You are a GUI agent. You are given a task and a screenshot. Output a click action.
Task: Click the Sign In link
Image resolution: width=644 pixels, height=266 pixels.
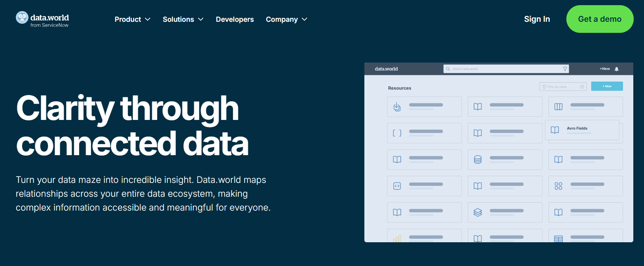click(537, 19)
